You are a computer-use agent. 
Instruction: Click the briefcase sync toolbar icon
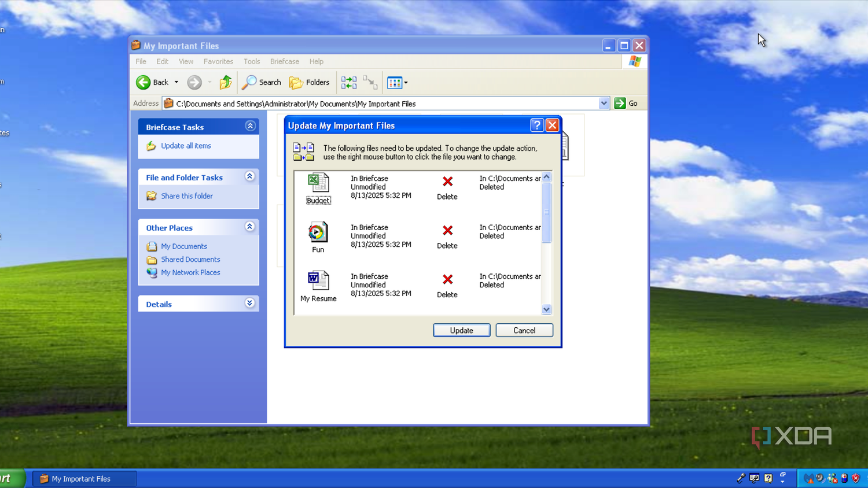tap(349, 82)
